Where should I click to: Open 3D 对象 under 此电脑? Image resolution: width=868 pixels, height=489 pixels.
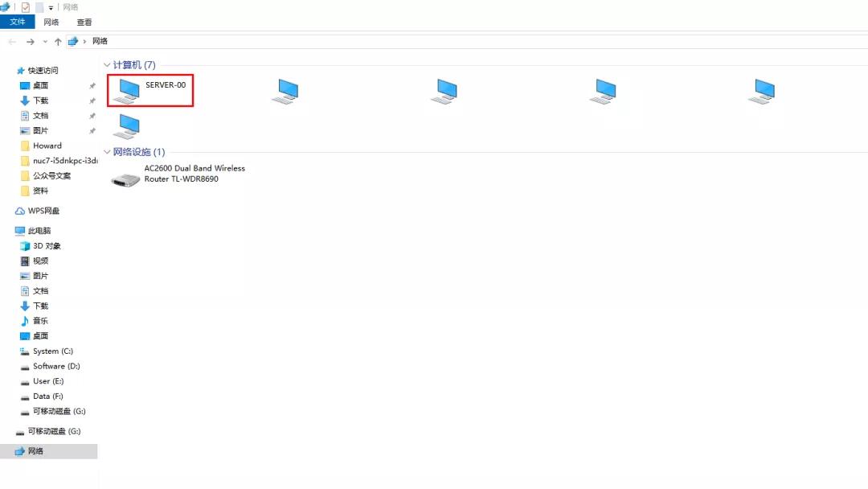47,245
